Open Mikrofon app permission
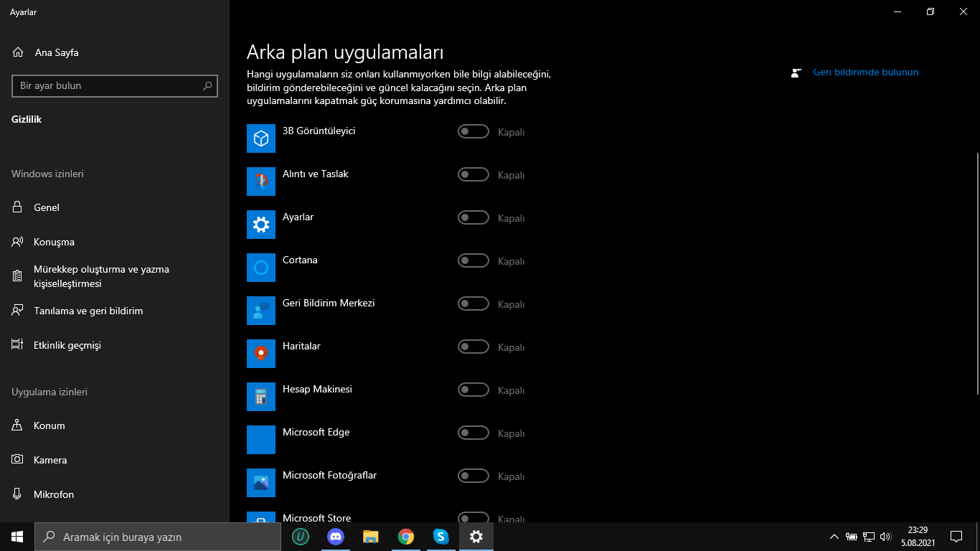Image resolution: width=980 pixels, height=551 pixels. (115, 494)
